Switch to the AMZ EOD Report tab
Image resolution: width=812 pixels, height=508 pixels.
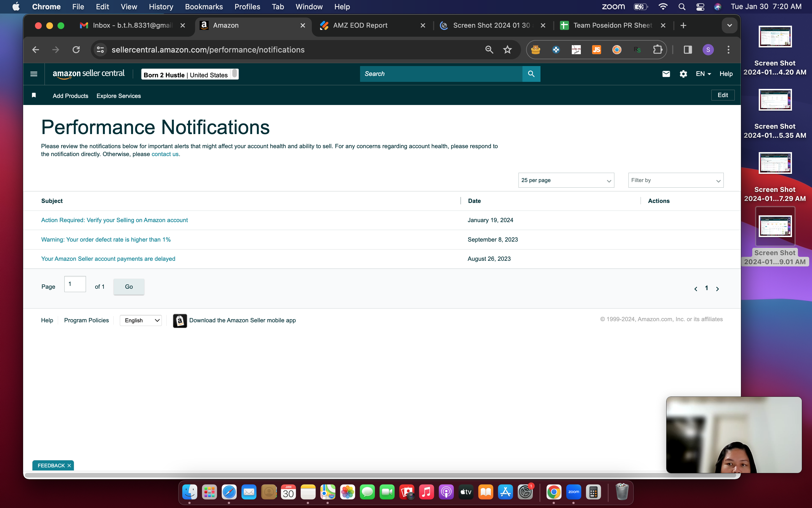coord(372,25)
